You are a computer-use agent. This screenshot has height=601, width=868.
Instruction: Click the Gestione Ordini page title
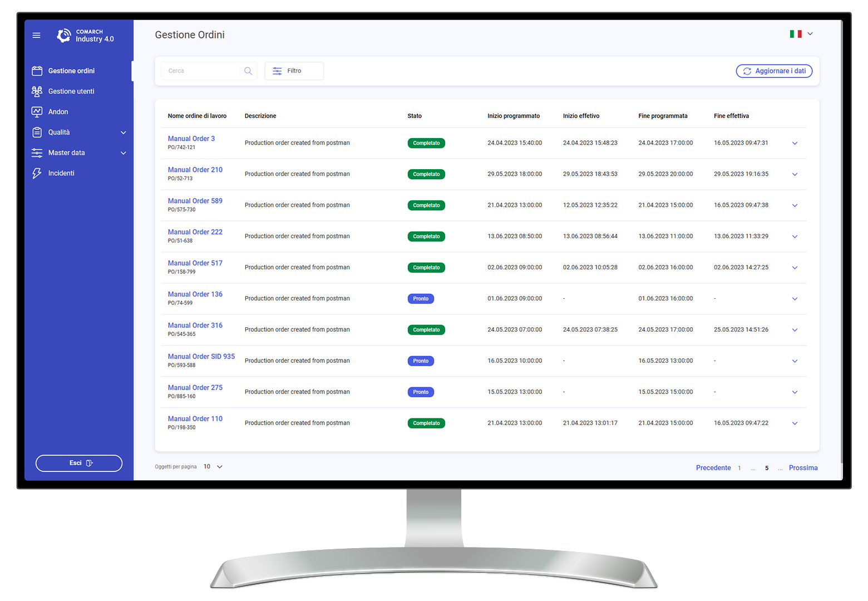pyautogui.click(x=190, y=35)
